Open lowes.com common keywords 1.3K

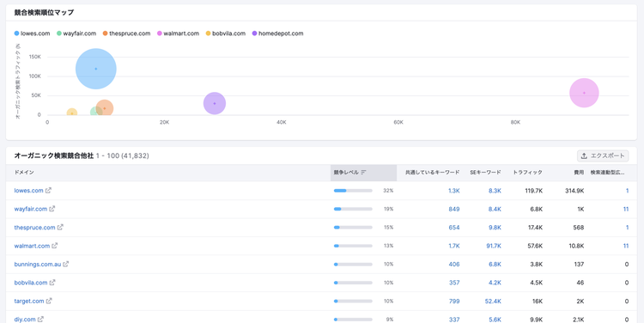click(454, 191)
